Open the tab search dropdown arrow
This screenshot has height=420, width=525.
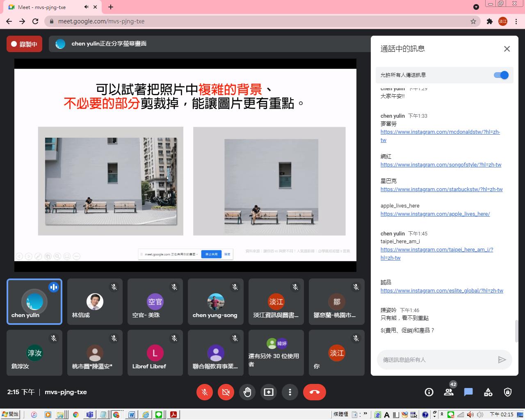[476, 7]
